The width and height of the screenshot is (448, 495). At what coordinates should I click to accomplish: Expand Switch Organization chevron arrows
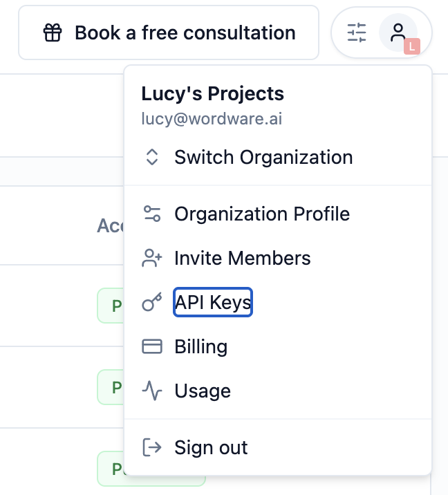pyautogui.click(x=151, y=157)
